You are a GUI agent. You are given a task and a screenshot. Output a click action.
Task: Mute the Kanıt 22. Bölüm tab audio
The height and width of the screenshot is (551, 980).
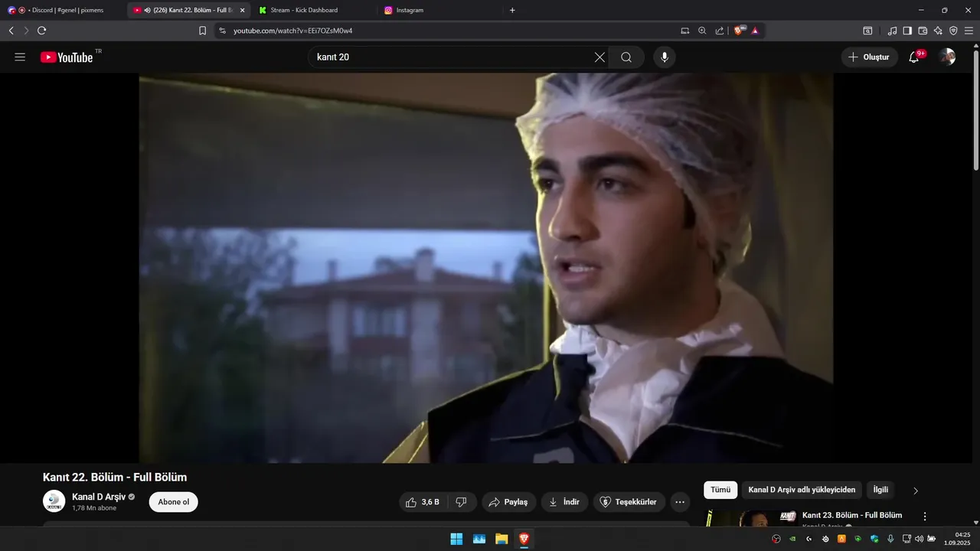(147, 10)
